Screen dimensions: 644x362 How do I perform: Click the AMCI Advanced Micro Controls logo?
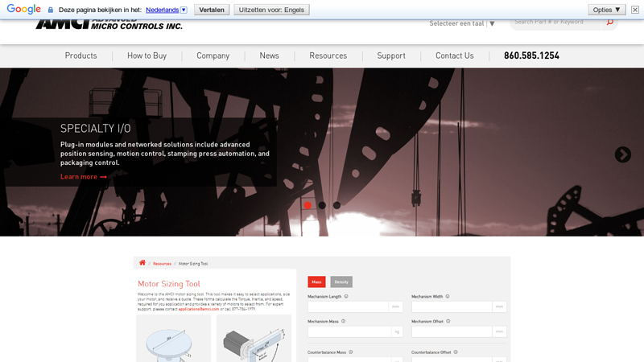pos(109,23)
